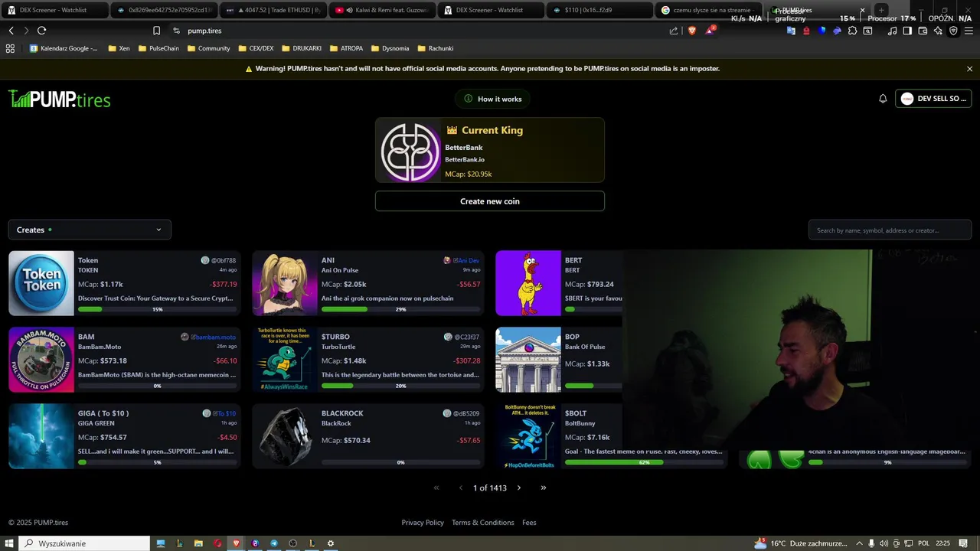This screenshot has width=980, height=551.
Task: Open the BERT chicken thumbnail
Action: tap(528, 283)
